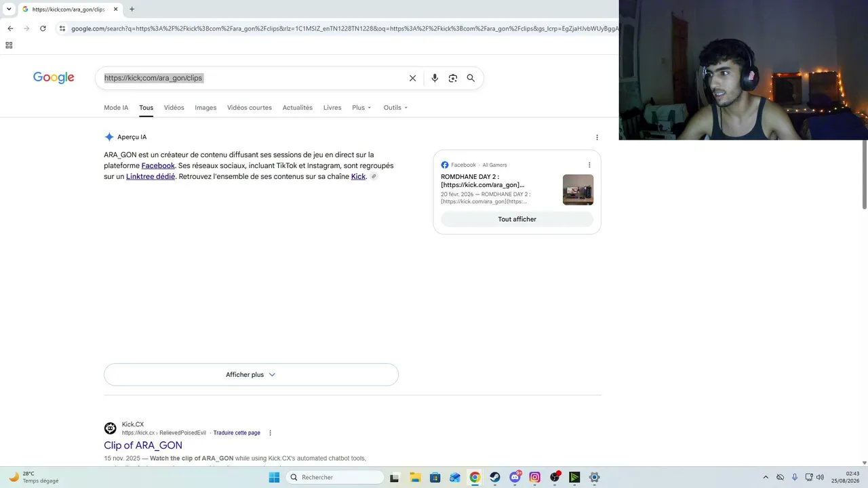The height and width of the screenshot is (488, 868).
Task: Open OBS Studio from the taskbar
Action: coord(555,477)
